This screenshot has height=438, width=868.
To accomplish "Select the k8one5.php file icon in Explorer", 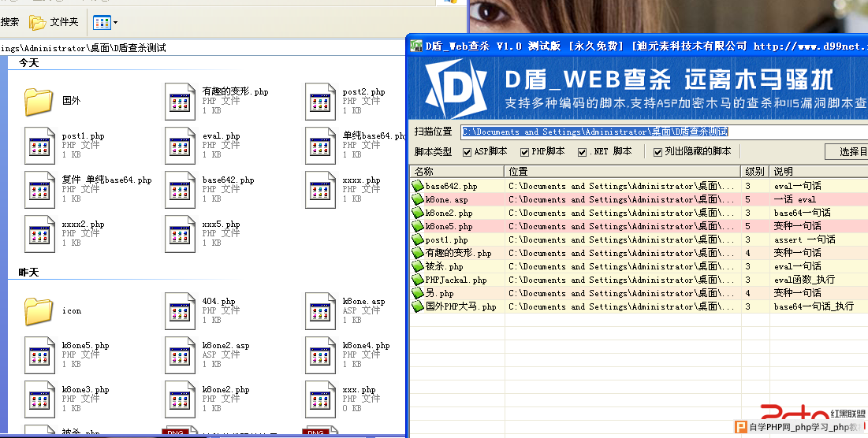I will pos(39,355).
